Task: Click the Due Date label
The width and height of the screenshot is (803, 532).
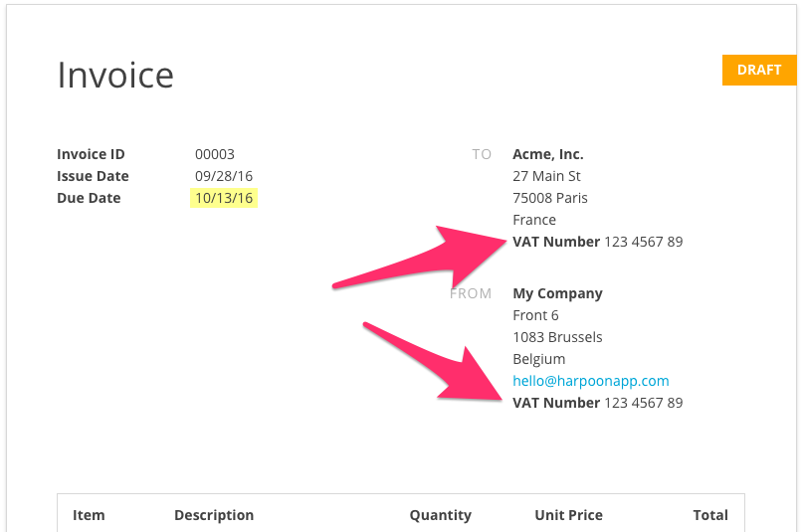Action: tap(89, 198)
